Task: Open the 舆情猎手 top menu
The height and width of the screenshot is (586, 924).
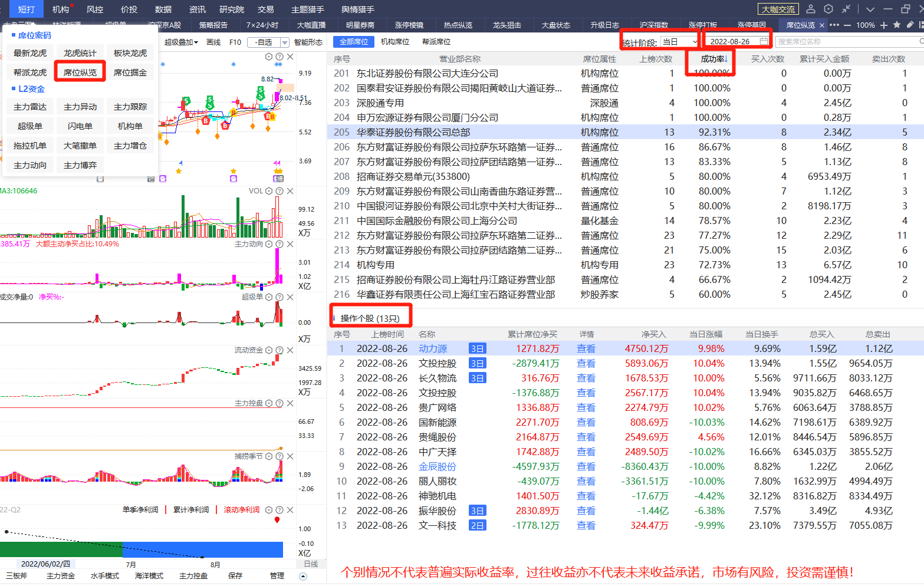Action: pos(358,9)
